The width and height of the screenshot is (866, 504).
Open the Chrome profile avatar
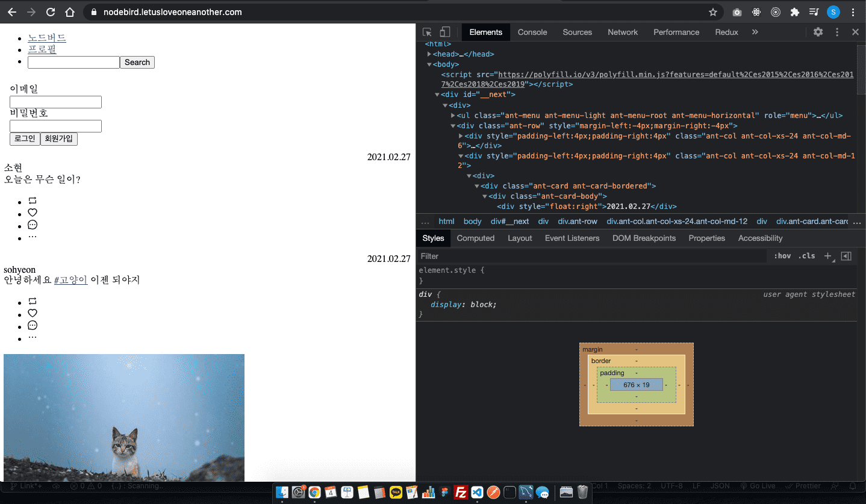click(x=833, y=12)
